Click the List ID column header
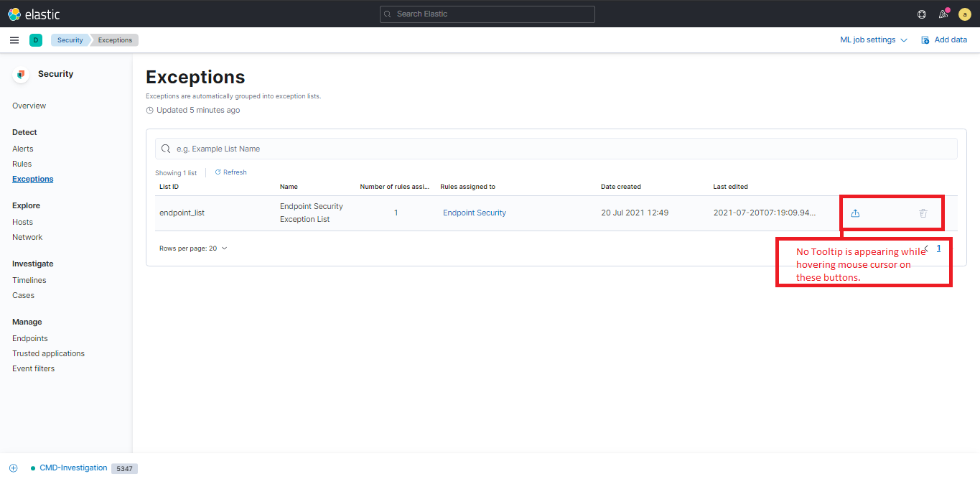Image resolution: width=980 pixels, height=479 pixels. click(x=169, y=187)
